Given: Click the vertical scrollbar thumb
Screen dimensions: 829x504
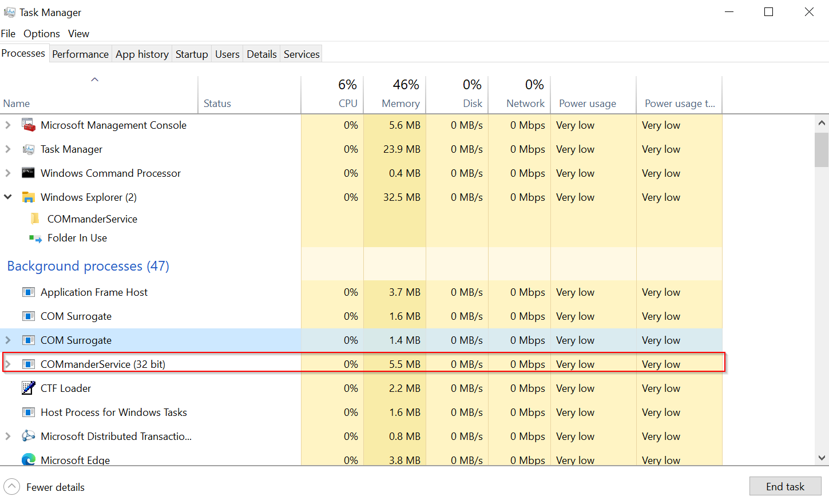Looking at the screenshot, I should tap(822, 149).
